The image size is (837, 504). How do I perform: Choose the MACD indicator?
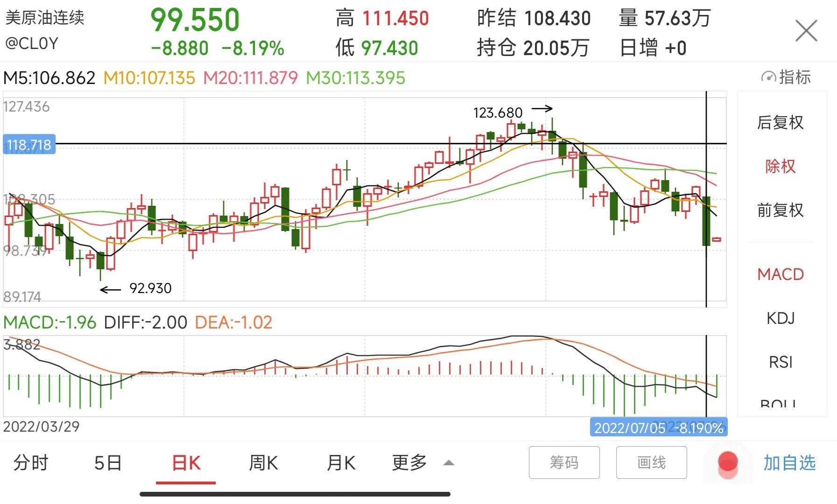pyautogui.click(x=781, y=274)
